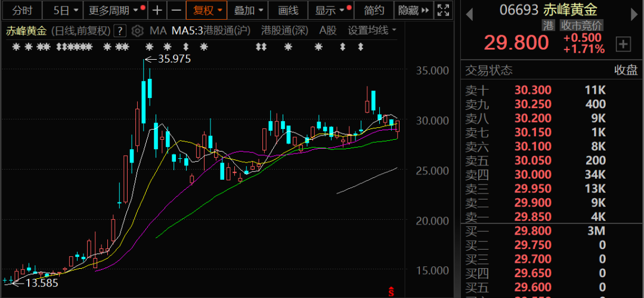Click the 3M volume at 买一
Screen dimensions: 644x298
coord(597,231)
